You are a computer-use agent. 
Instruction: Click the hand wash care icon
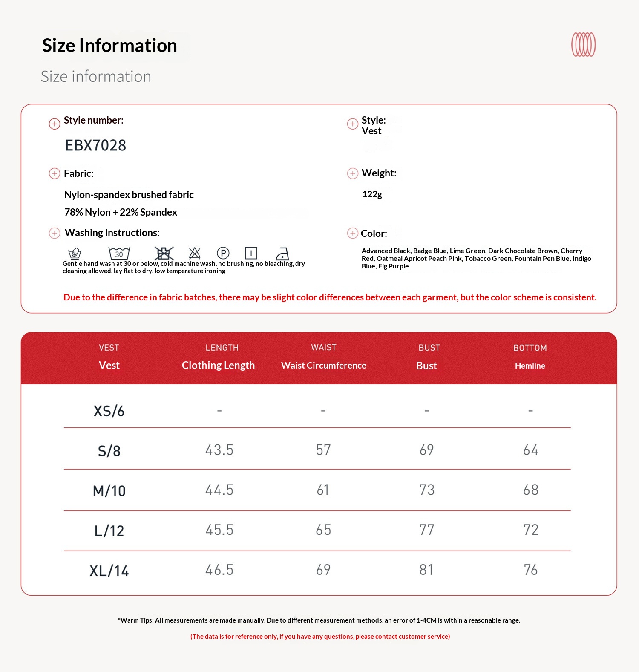(75, 253)
